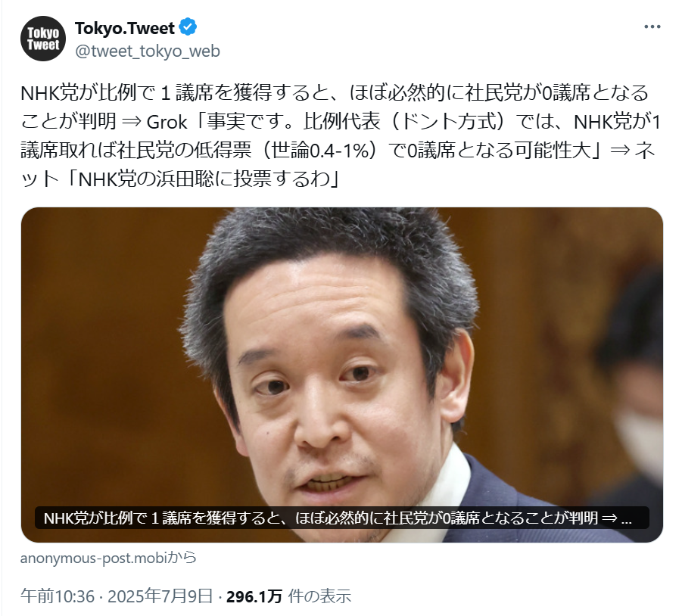Click the 2025年7月9日 post date
The image size is (682, 616).
tap(160, 596)
